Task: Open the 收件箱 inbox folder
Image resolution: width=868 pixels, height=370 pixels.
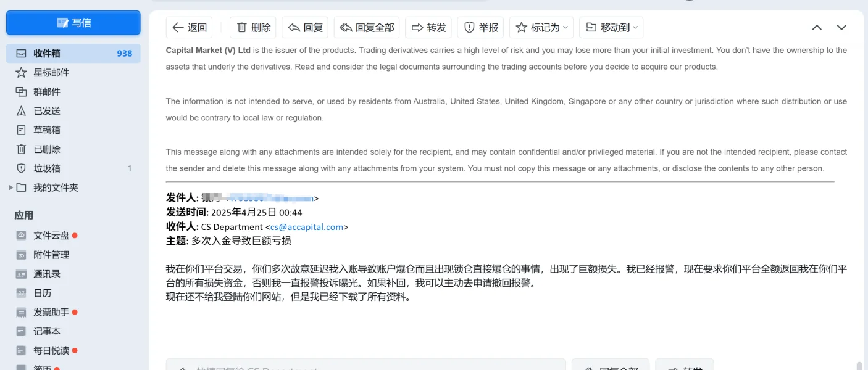Action: coord(47,54)
